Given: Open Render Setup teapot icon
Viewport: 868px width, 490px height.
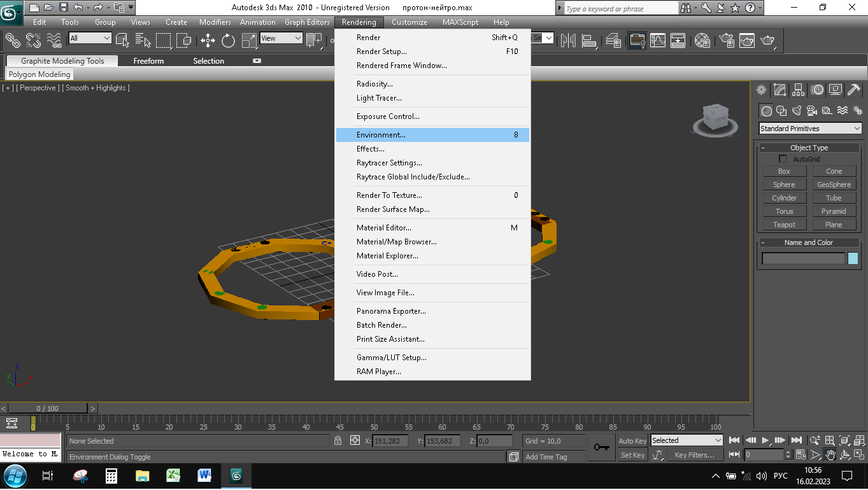Looking at the screenshot, I should pos(727,40).
